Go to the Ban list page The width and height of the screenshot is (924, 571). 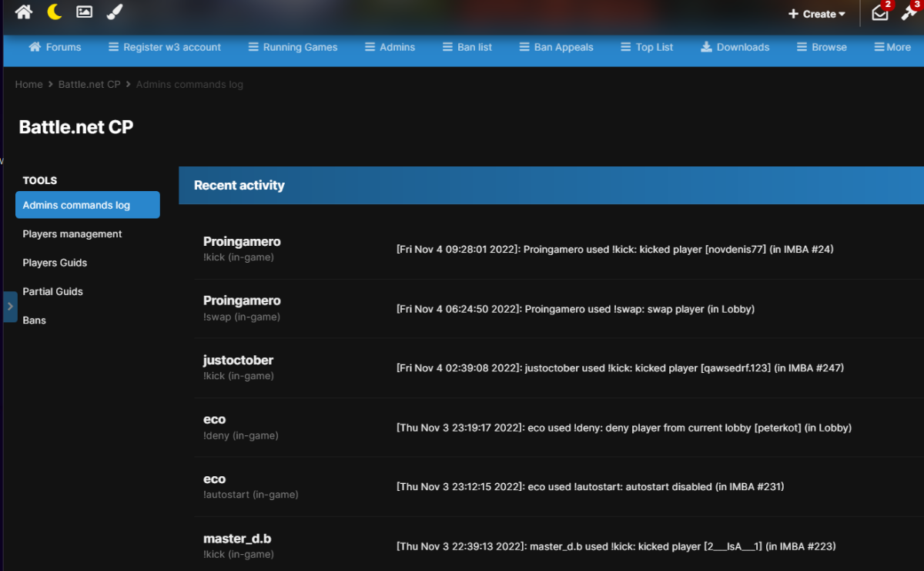[467, 47]
